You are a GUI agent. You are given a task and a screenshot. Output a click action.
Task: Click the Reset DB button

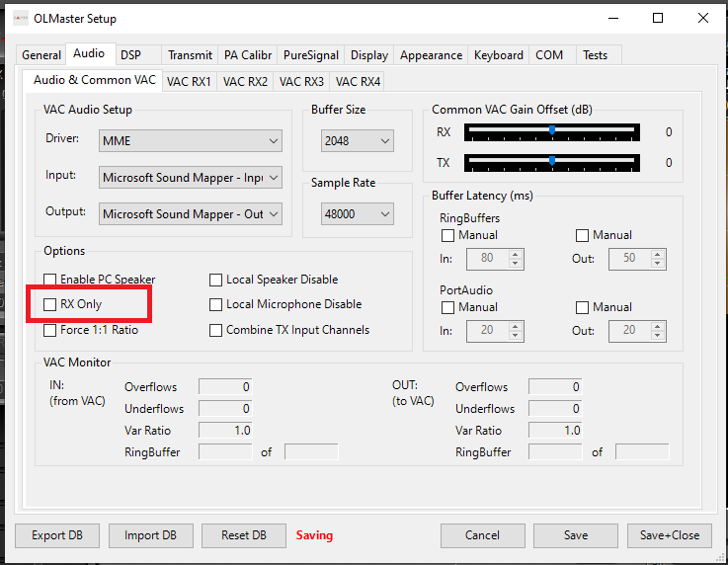(244, 535)
